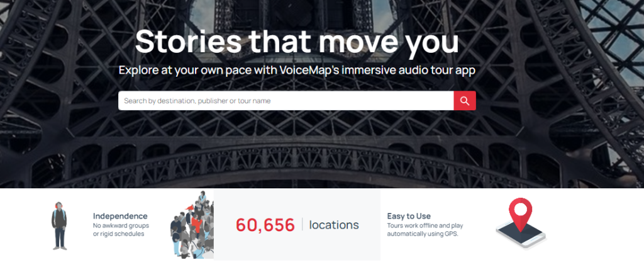
Task: Click the Eiffel Tower hero background image
Action: (322, 148)
